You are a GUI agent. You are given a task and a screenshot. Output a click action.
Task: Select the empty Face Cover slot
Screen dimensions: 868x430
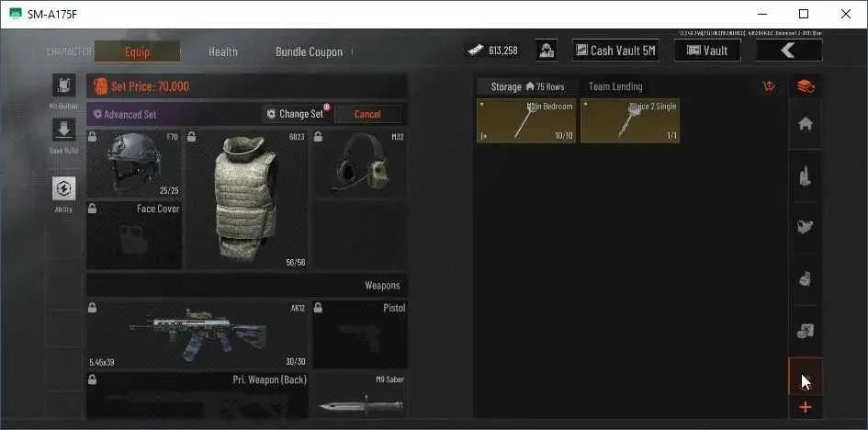click(134, 235)
